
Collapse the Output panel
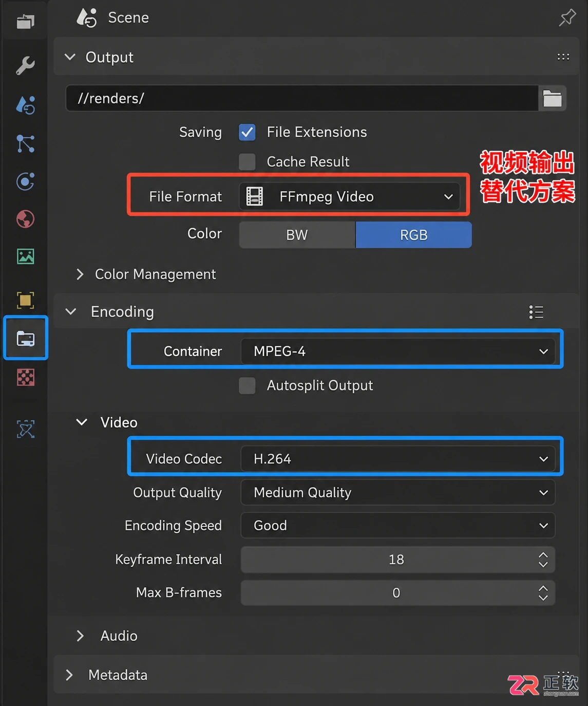coord(70,57)
